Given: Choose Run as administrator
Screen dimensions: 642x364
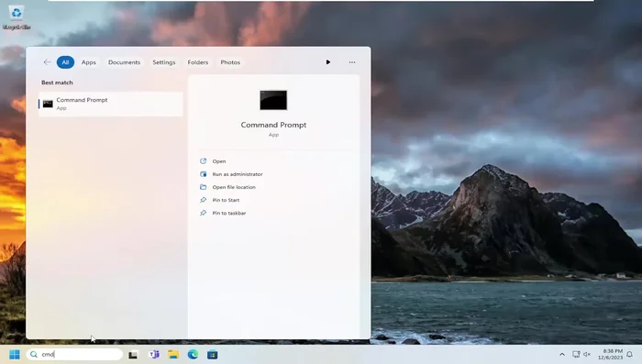Looking at the screenshot, I should (238, 174).
